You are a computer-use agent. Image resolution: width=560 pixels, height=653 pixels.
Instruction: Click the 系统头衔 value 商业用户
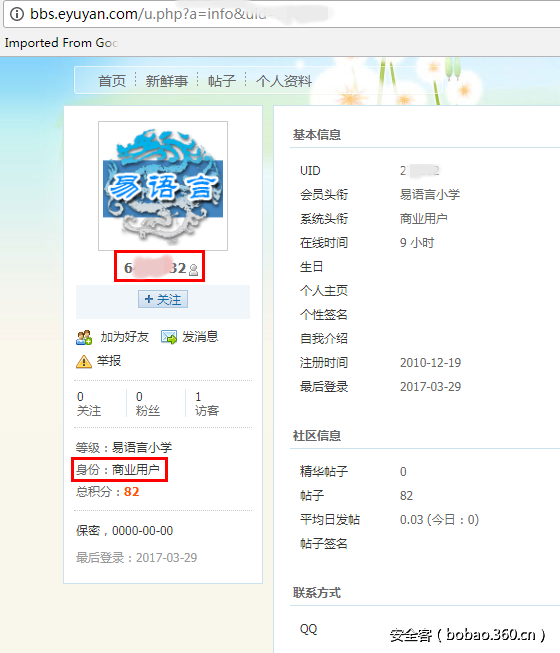coord(424,219)
